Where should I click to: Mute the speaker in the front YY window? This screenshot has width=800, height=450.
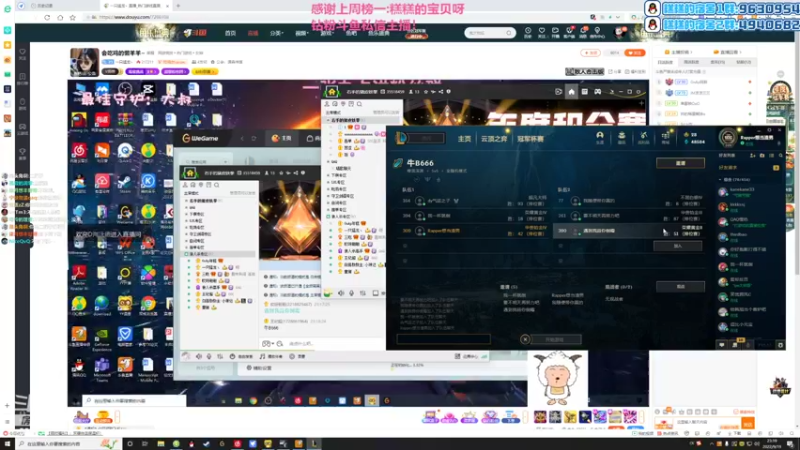click(x=199, y=357)
